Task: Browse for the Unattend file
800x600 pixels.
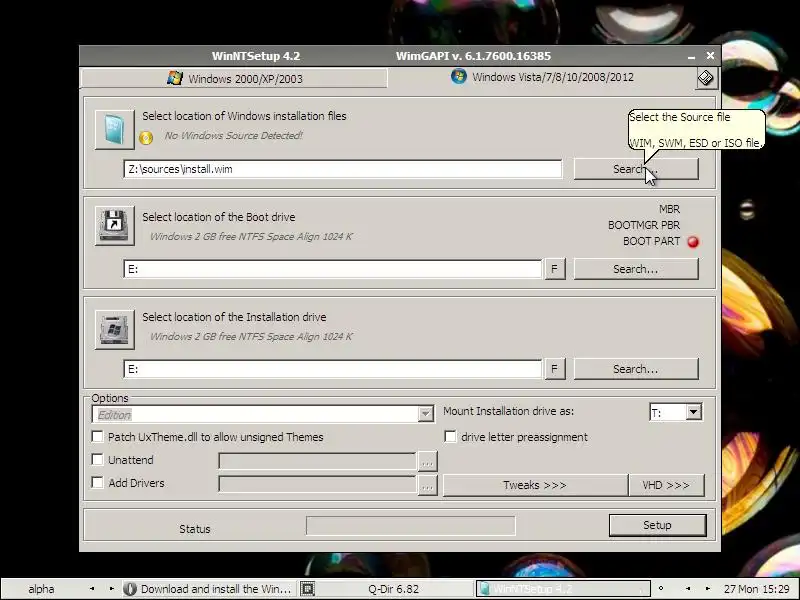Action: coord(427,462)
